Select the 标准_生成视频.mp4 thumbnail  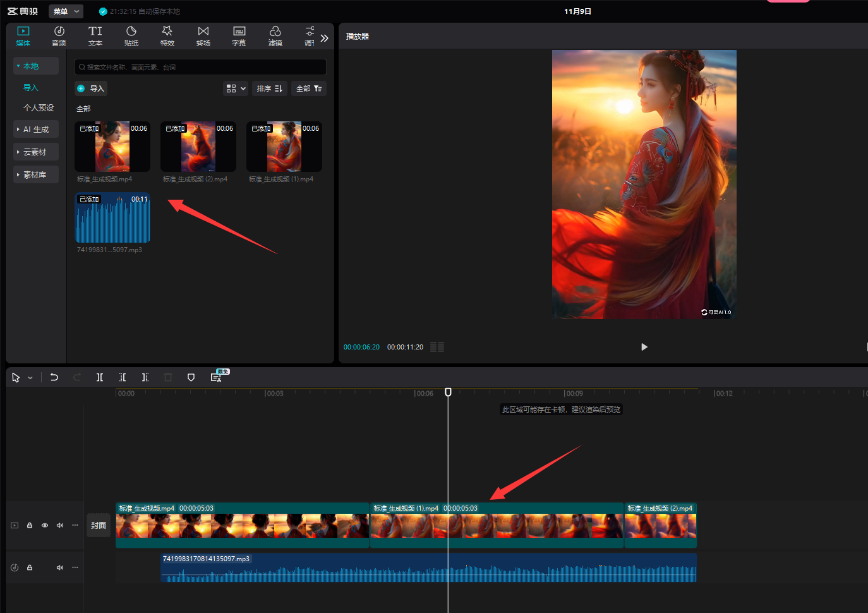pos(112,147)
